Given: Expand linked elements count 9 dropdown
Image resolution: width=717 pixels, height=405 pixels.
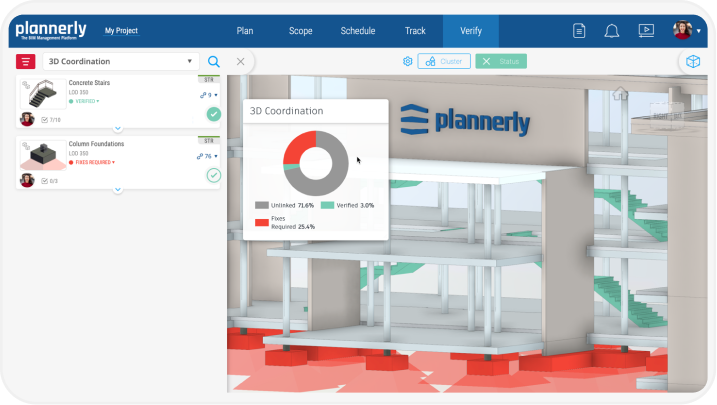Looking at the screenshot, I should pyautogui.click(x=209, y=95).
